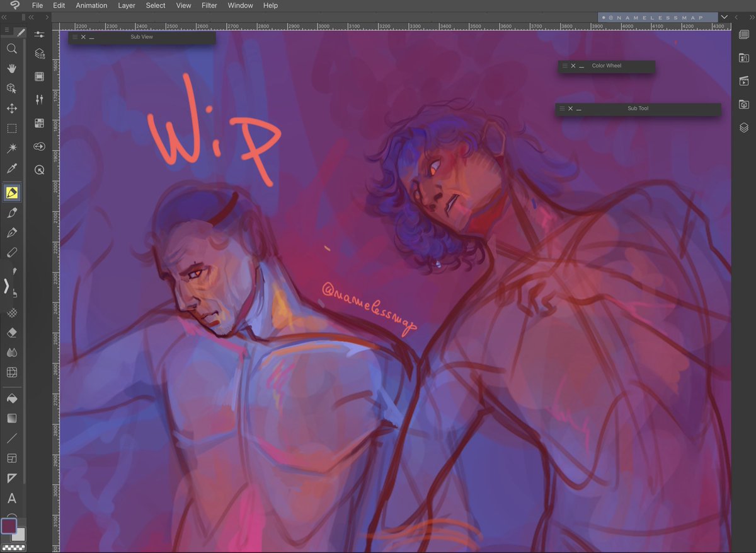Select the Fill paint bucket tool
Viewport: 756px width, 553px height.
coord(11,399)
